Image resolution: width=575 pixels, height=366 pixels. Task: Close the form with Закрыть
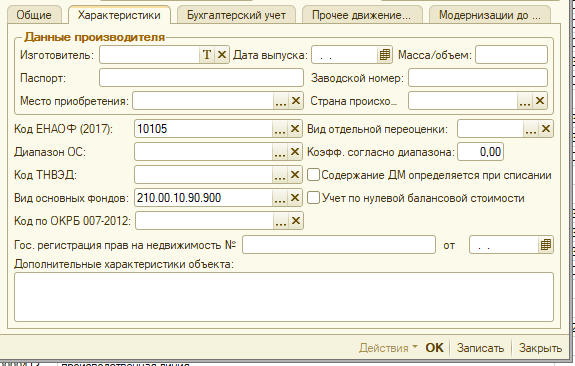pos(540,348)
